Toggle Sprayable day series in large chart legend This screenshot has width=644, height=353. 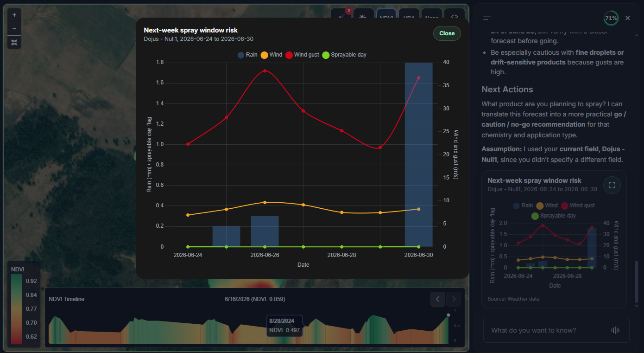pos(344,55)
